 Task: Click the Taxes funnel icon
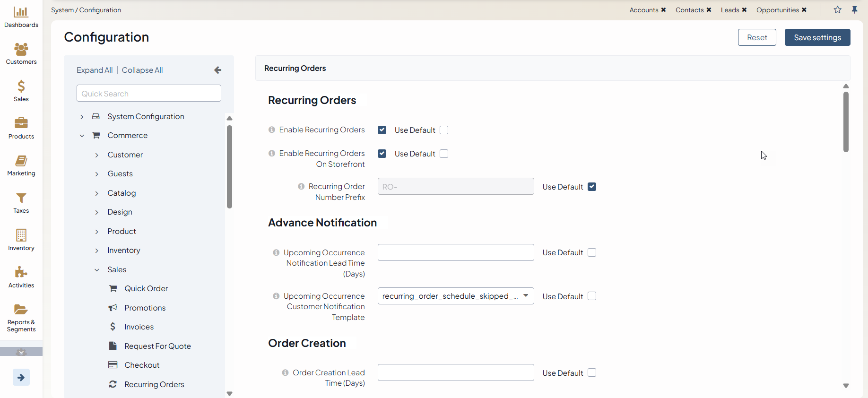tap(21, 198)
